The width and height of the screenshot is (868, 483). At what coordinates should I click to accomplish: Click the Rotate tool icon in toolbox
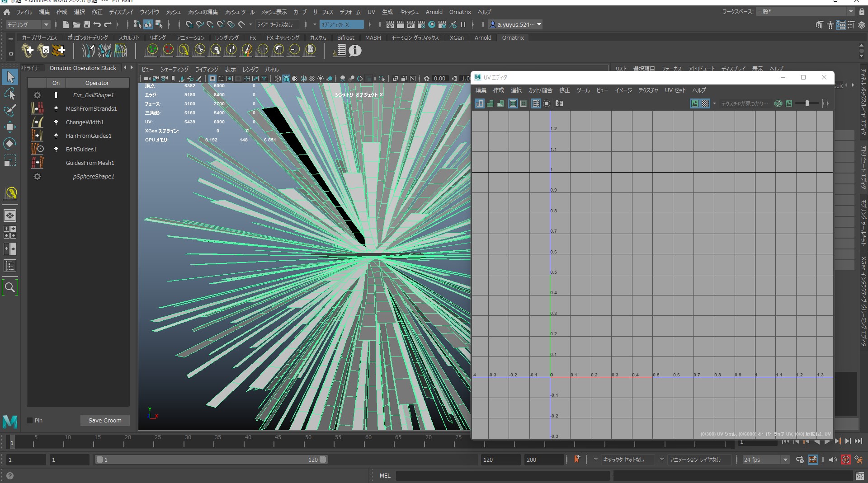point(10,144)
